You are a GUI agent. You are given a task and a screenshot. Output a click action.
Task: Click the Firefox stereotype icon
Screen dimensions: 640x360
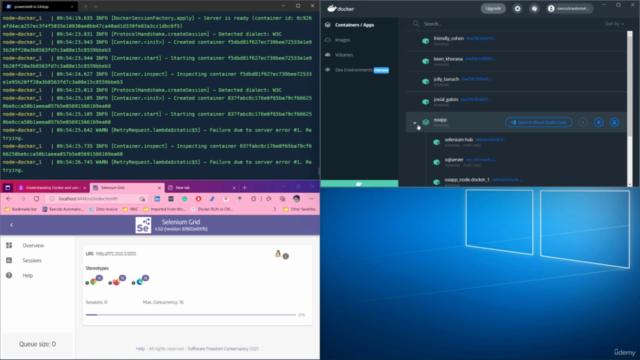[116, 282]
